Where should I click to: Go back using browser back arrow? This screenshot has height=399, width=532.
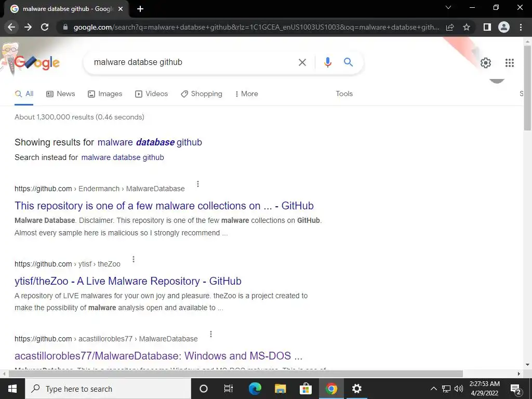(x=11, y=27)
